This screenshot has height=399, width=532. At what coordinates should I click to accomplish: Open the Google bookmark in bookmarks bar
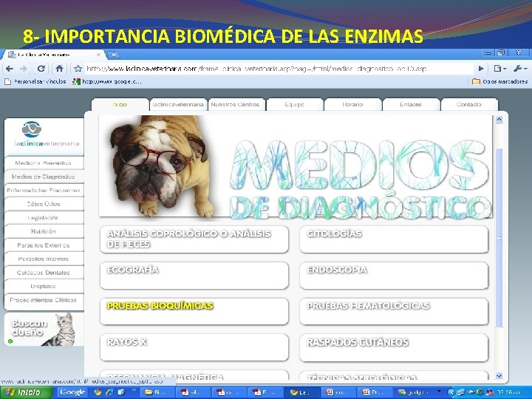pos(107,81)
